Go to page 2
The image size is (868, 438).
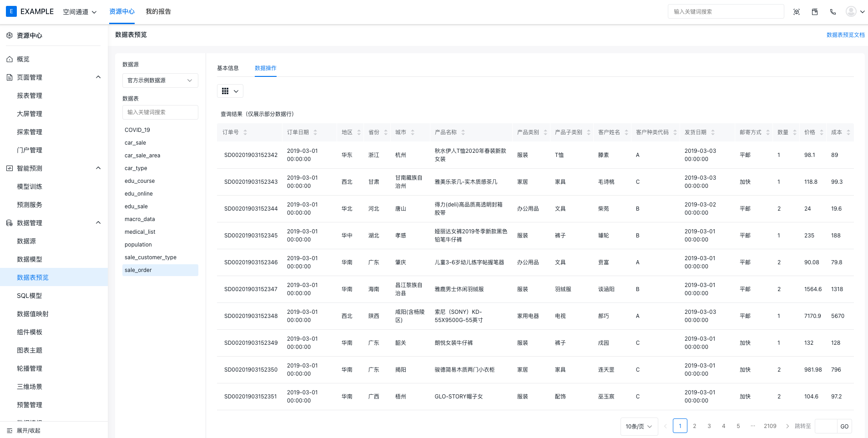[695, 426]
